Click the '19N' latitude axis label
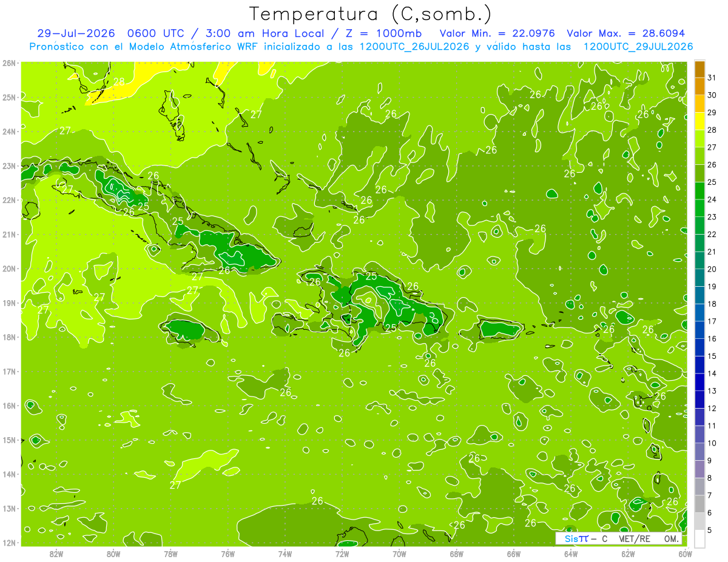The width and height of the screenshot is (728, 562). point(9,303)
